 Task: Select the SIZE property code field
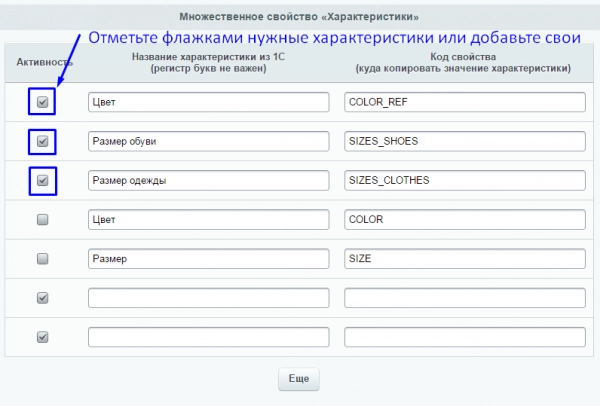pos(465,259)
